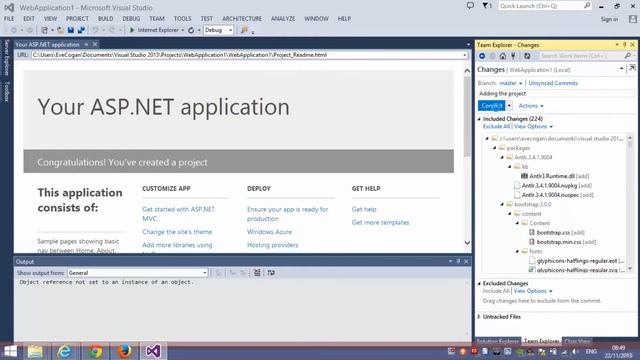
Task: Open the Commit button dropdown arrow
Action: click(x=509, y=106)
